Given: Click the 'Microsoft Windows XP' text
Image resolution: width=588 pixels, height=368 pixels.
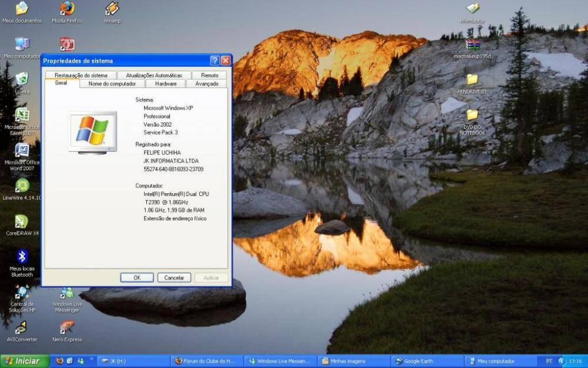Looking at the screenshot, I should click(168, 108).
